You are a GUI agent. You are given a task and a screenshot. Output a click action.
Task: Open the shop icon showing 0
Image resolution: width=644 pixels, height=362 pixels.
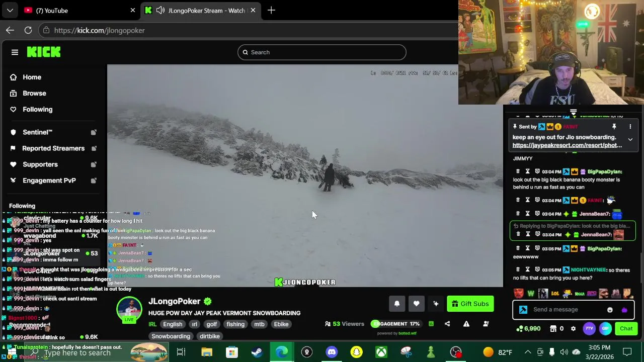pos(557,329)
